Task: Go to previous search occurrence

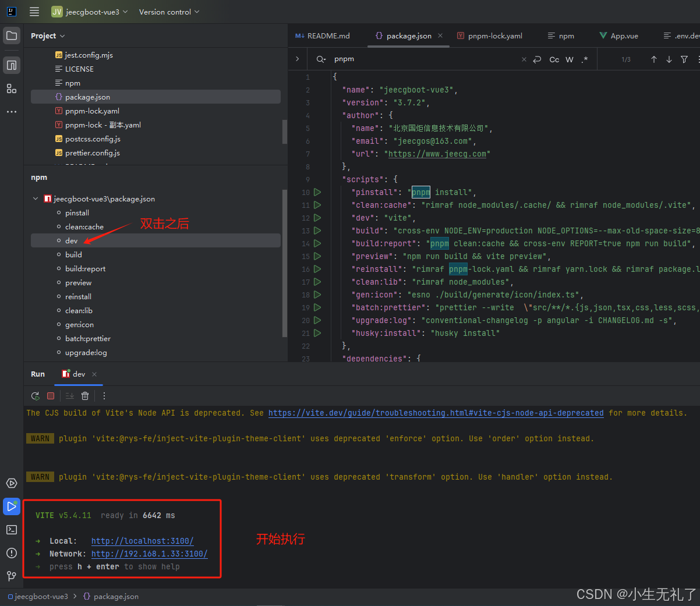Action: 654,59
